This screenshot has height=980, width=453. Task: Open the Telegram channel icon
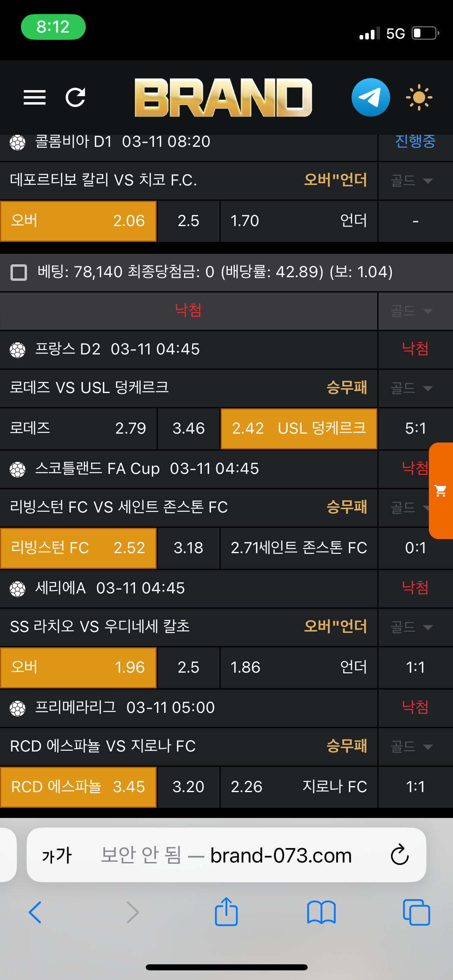click(370, 98)
